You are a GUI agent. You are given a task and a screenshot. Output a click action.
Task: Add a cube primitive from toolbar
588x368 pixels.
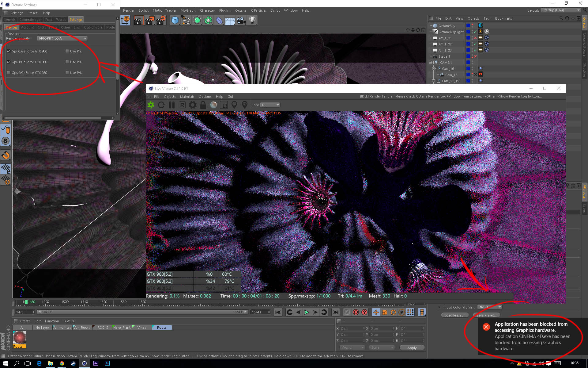pos(175,20)
